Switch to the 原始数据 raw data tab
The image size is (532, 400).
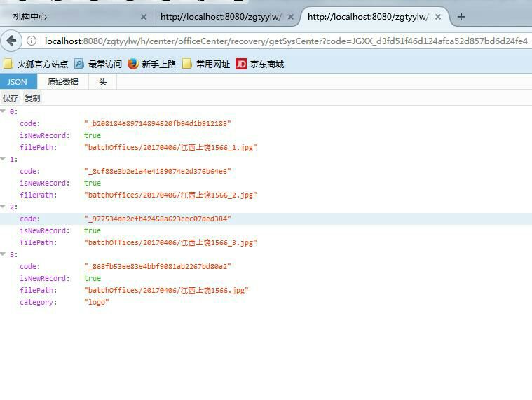coord(63,82)
